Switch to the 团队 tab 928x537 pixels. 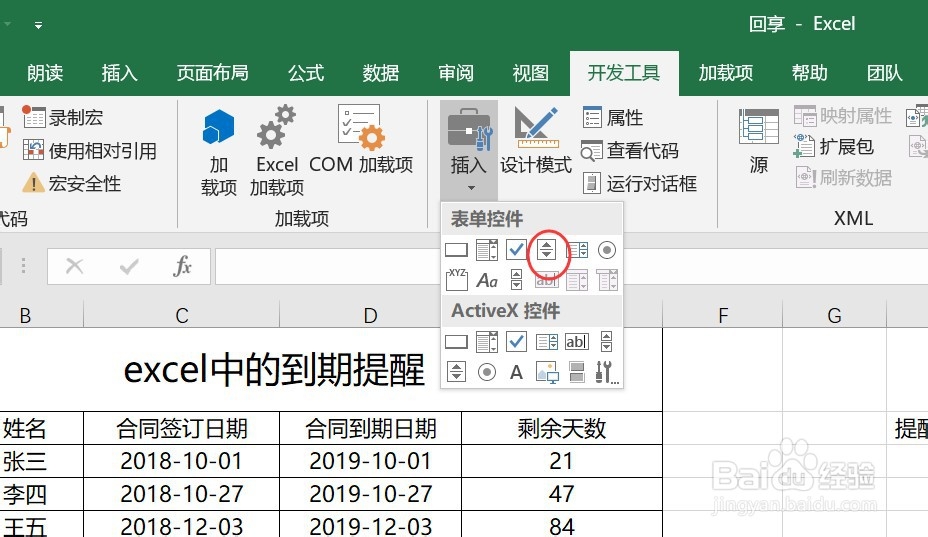point(884,73)
